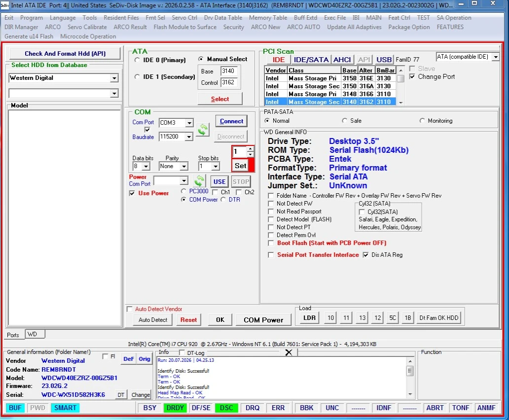Open the Western Digital vendor dropdown

(x=114, y=78)
